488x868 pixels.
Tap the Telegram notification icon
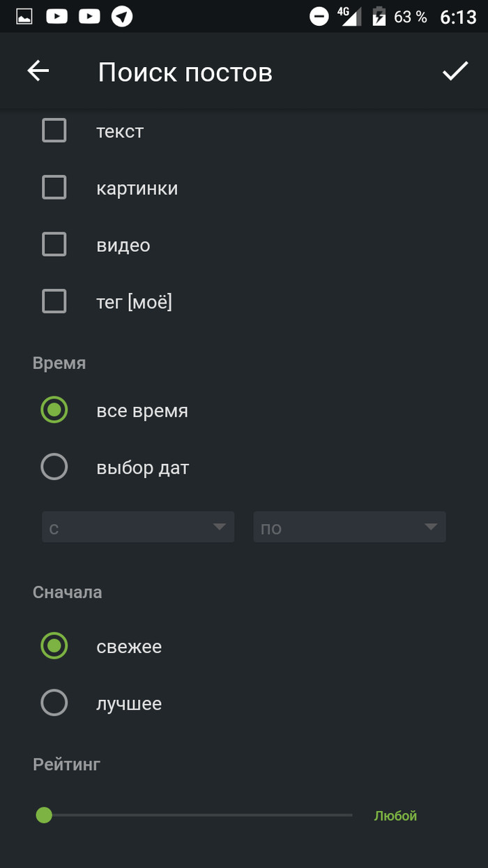pyautogui.click(x=122, y=16)
